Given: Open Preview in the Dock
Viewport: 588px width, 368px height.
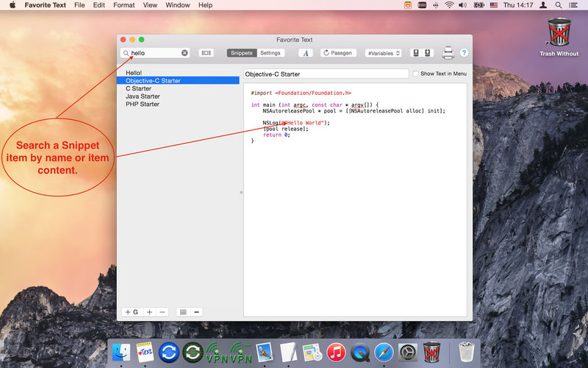Looking at the screenshot, I should 265,353.
